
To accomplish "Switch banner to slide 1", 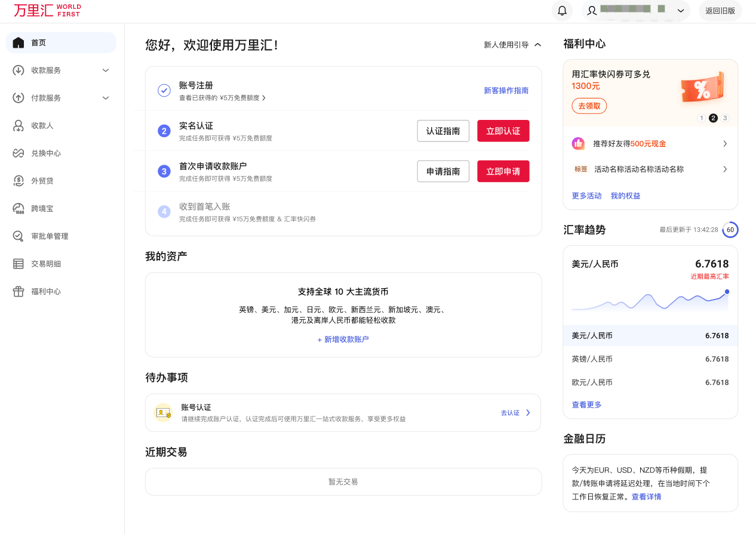I will click(x=701, y=118).
